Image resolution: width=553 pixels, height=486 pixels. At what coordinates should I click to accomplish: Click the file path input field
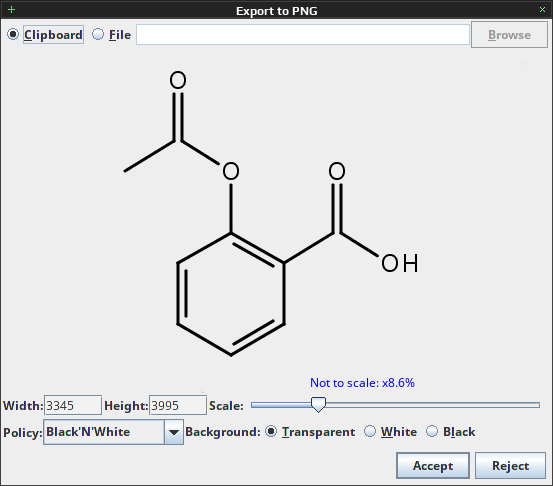pyautogui.click(x=303, y=35)
